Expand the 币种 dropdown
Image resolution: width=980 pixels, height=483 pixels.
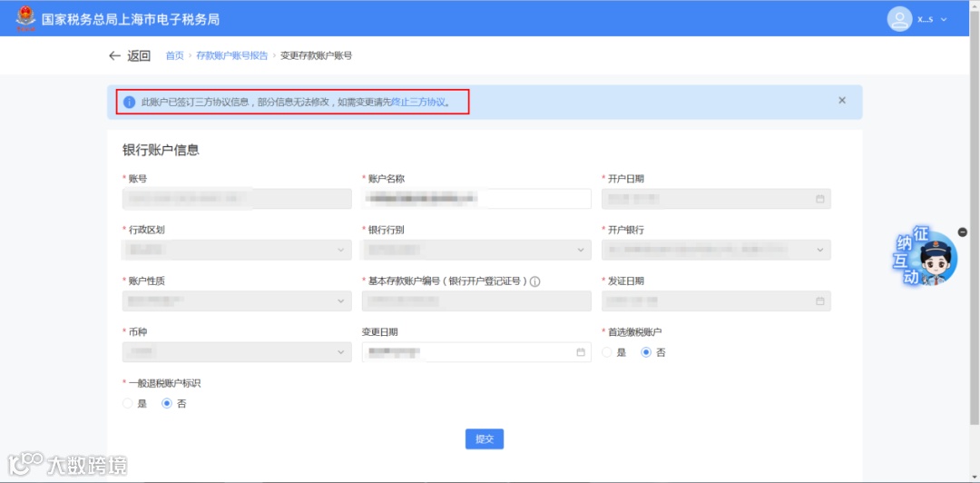point(237,352)
